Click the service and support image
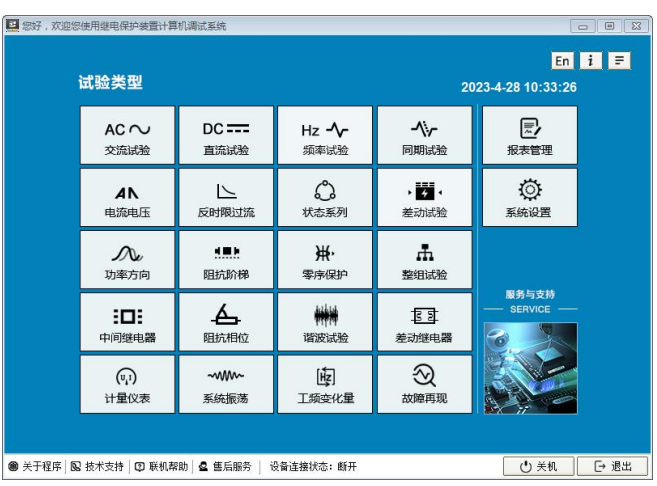This screenshot has width=657, height=486. point(529,368)
